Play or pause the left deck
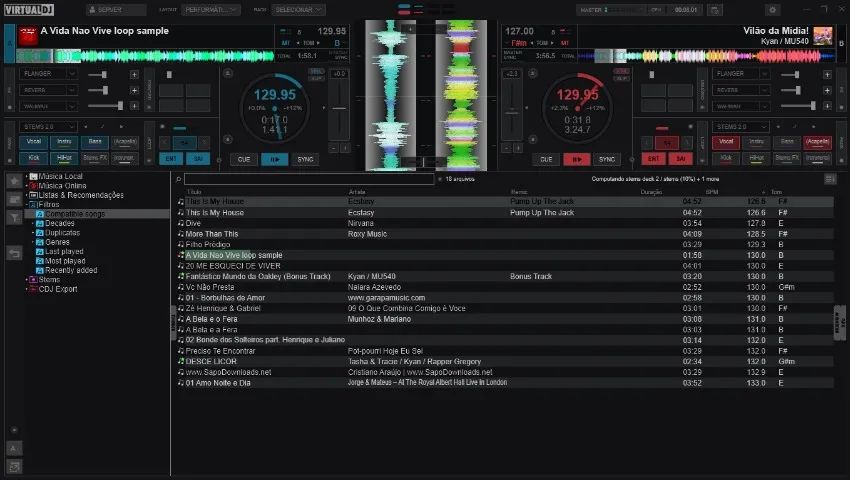Viewport: 850px width, 480px height. 275,159
